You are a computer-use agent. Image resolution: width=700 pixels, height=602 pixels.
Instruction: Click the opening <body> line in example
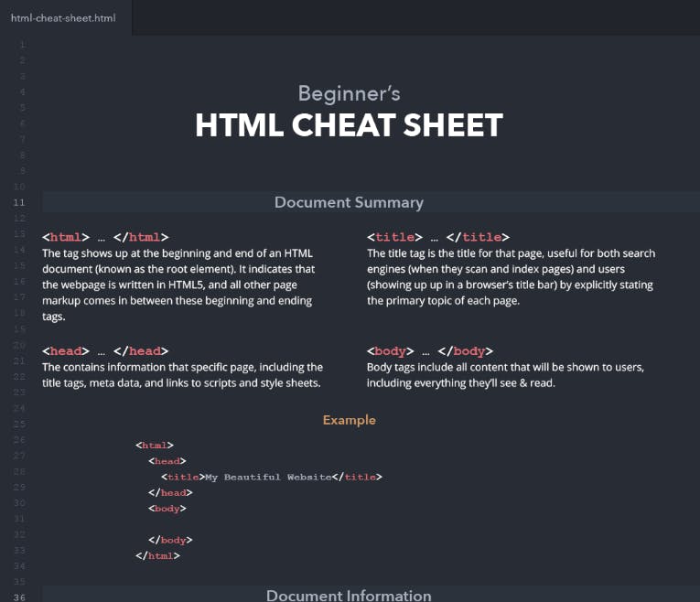point(167,509)
